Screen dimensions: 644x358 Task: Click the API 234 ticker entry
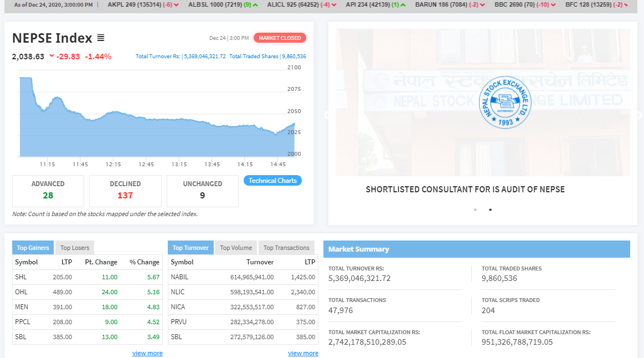point(376,5)
